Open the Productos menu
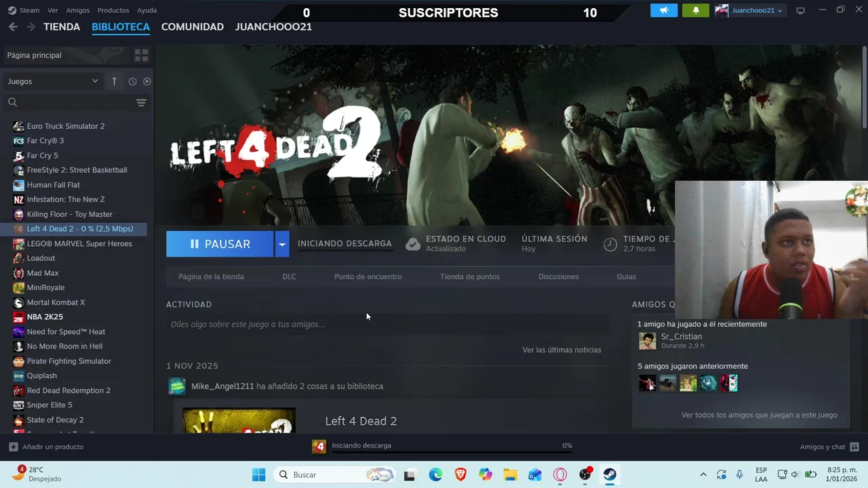 click(x=113, y=10)
